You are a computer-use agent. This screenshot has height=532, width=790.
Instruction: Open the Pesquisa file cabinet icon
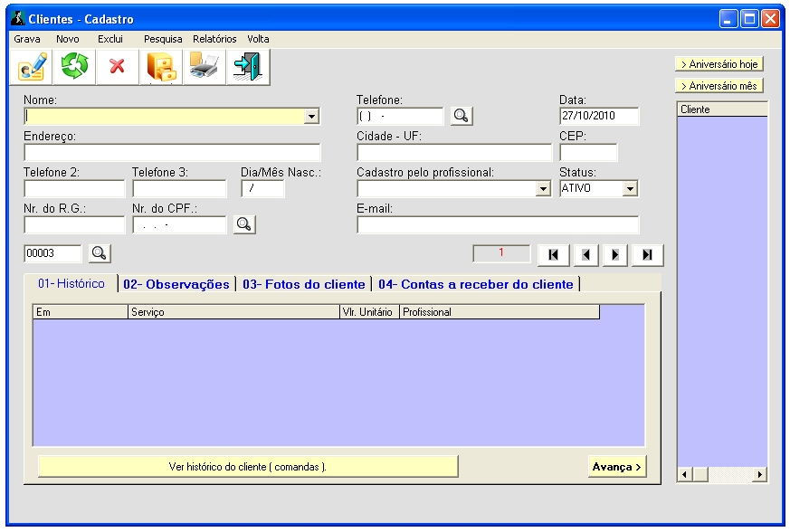[x=161, y=67]
